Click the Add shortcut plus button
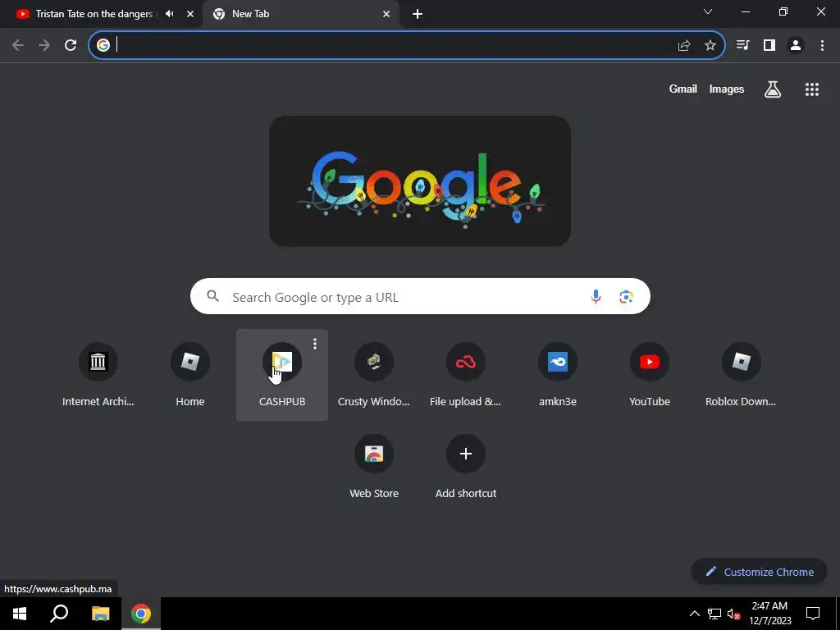The height and width of the screenshot is (630, 840). [466, 454]
